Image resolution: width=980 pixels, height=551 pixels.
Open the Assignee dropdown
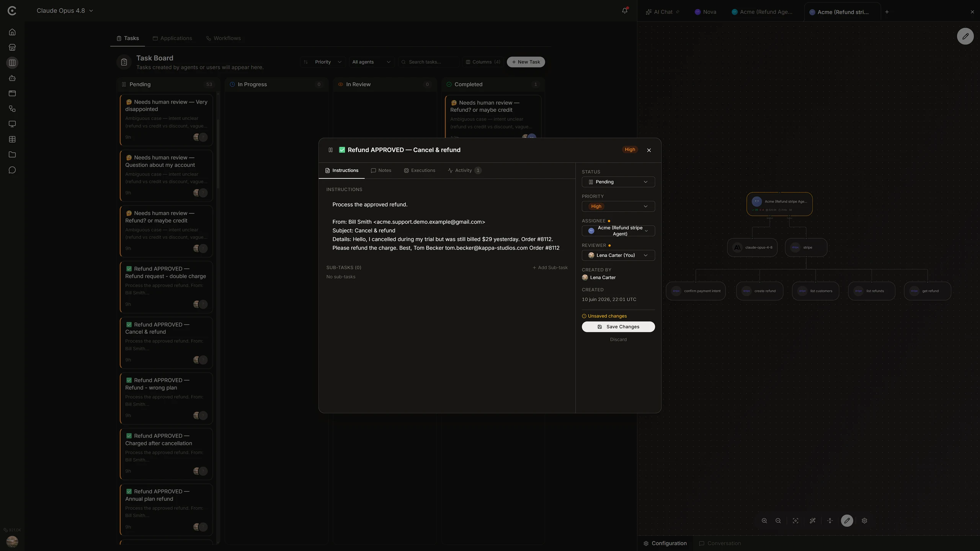pos(618,231)
